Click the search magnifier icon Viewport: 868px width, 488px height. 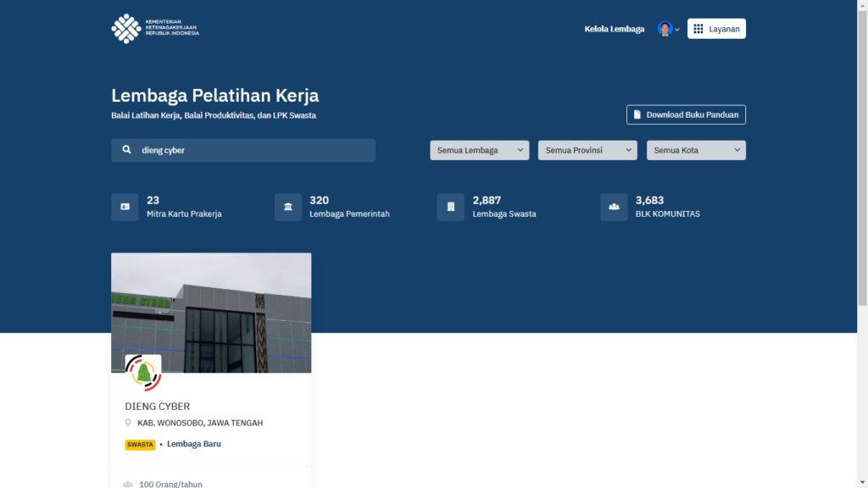point(126,150)
